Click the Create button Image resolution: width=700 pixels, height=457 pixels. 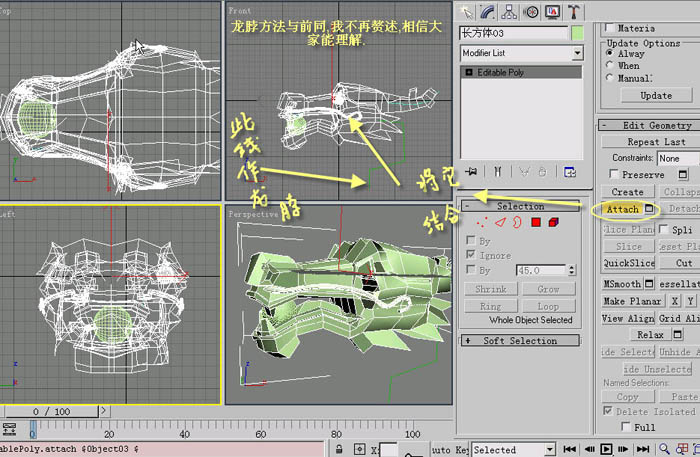tap(627, 192)
